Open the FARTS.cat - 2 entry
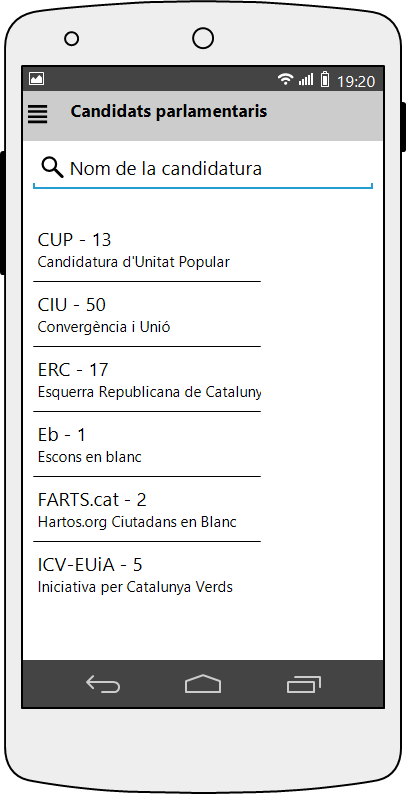 [147, 509]
